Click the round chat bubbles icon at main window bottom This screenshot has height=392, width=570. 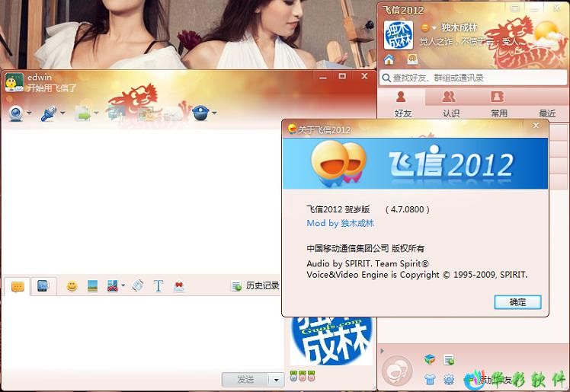(x=398, y=371)
